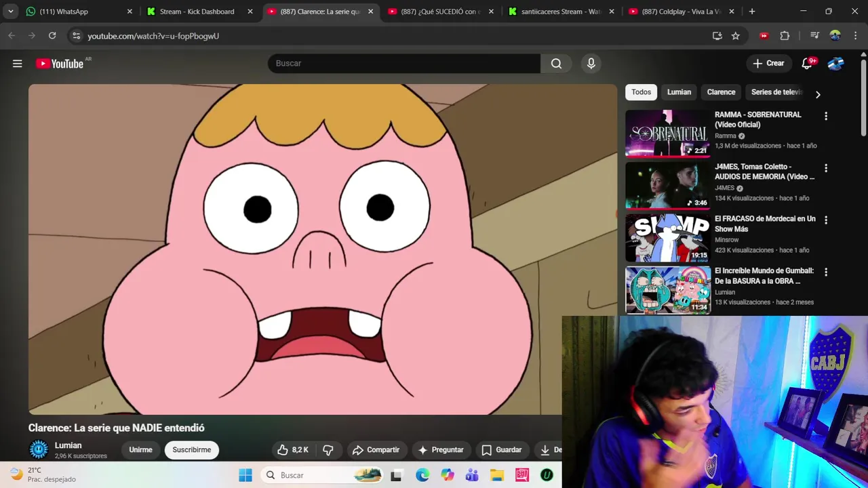The height and width of the screenshot is (488, 868).
Task: Go back using the browser back arrow
Action: tap(12, 36)
